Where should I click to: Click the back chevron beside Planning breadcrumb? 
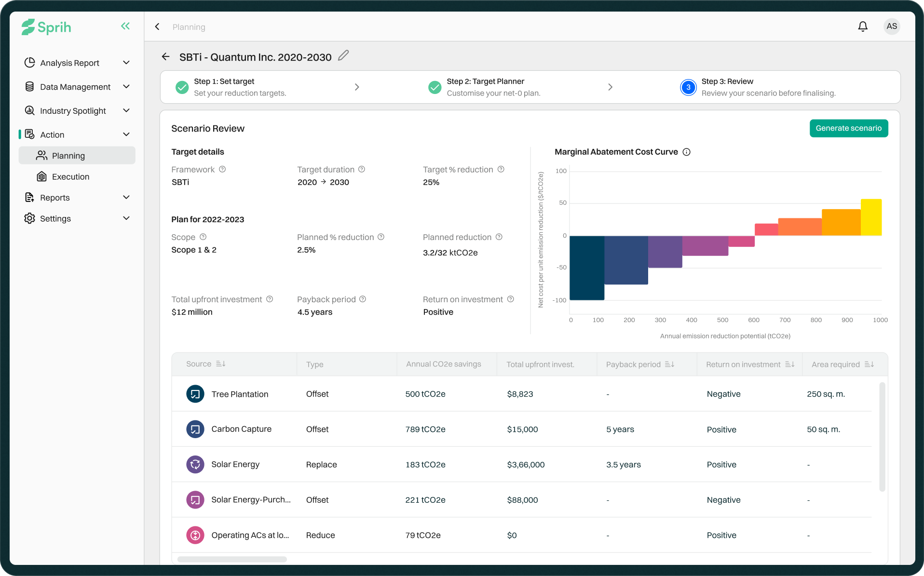click(x=157, y=27)
